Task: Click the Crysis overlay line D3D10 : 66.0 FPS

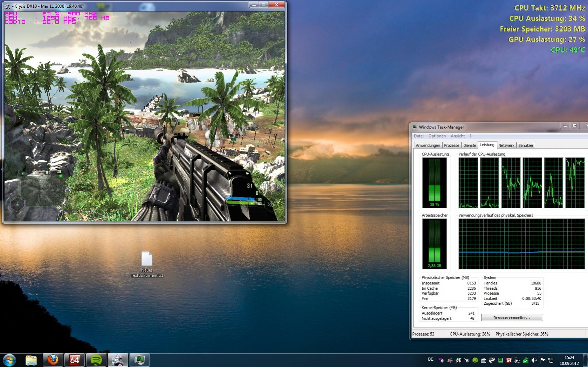Action: click(40, 22)
